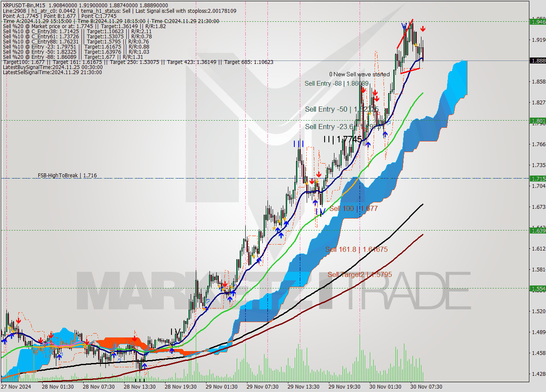Select the 1.735 price axis value
This screenshot has height=392, width=546.
click(x=538, y=165)
